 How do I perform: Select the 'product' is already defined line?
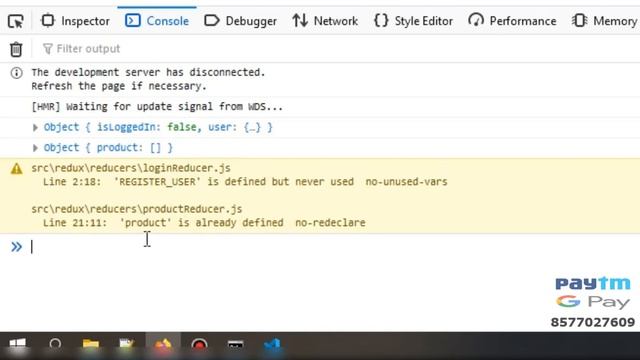click(204, 222)
